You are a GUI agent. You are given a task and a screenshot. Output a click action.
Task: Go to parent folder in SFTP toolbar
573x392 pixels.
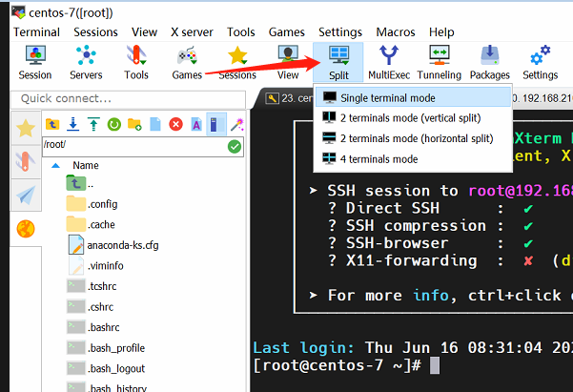[x=52, y=124]
